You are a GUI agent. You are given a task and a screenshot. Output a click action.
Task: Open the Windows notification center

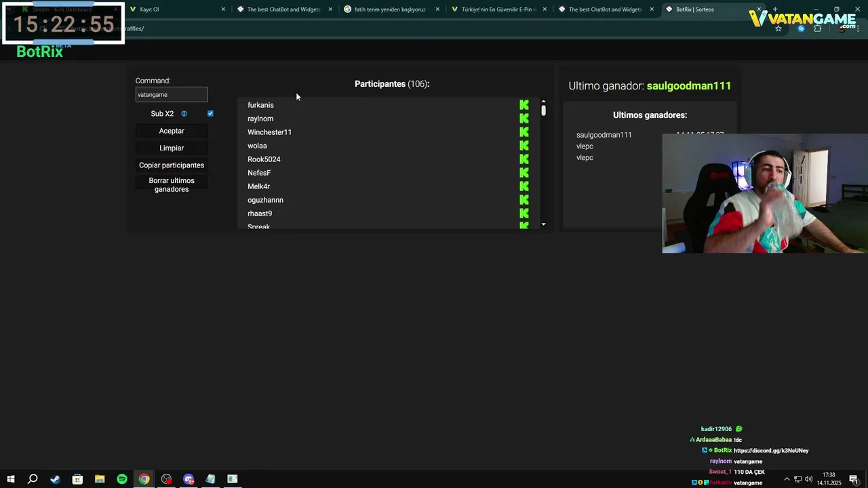854,479
